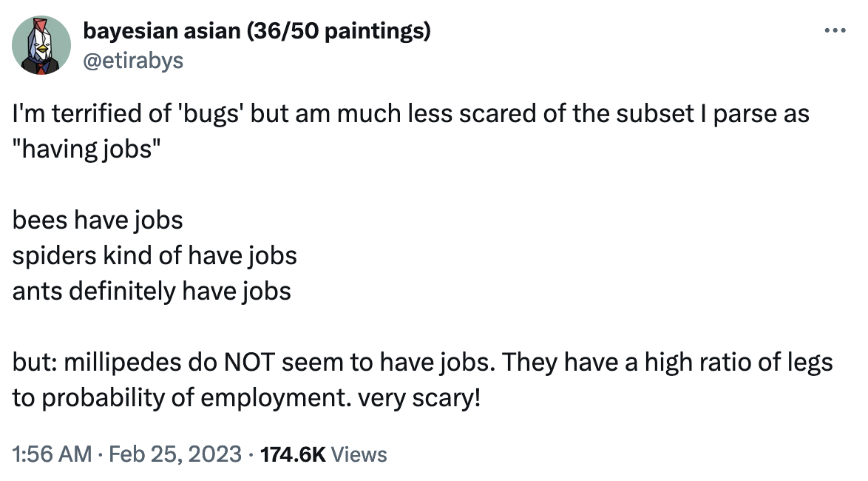
Task: Click the quoted phrase "having jobs"
Action: (84, 149)
